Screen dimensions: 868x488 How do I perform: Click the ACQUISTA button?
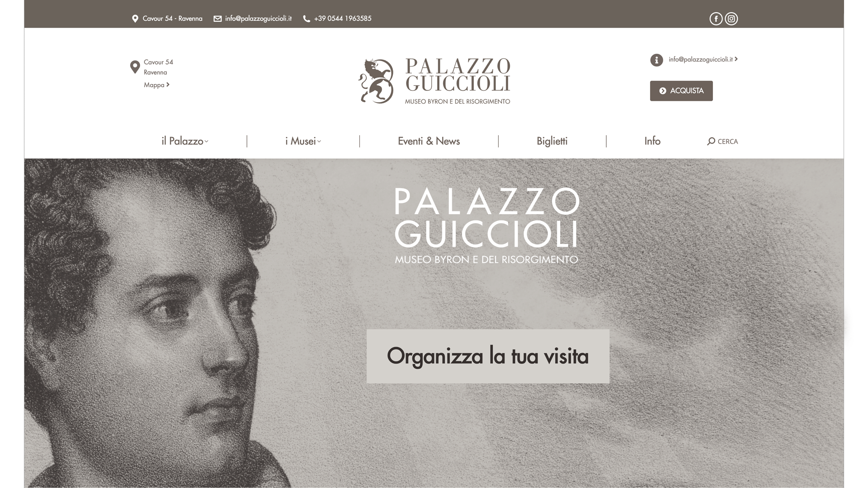[681, 91]
